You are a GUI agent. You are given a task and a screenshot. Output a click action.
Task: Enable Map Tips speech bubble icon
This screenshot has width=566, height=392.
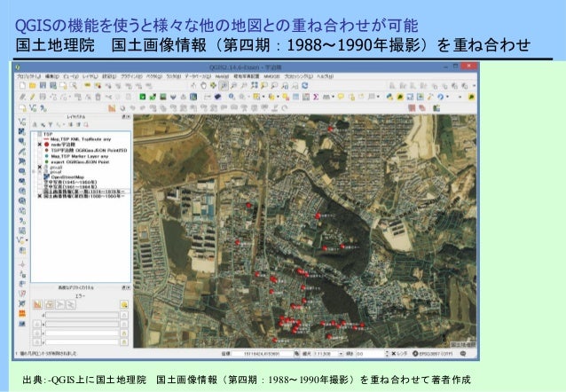(x=341, y=97)
